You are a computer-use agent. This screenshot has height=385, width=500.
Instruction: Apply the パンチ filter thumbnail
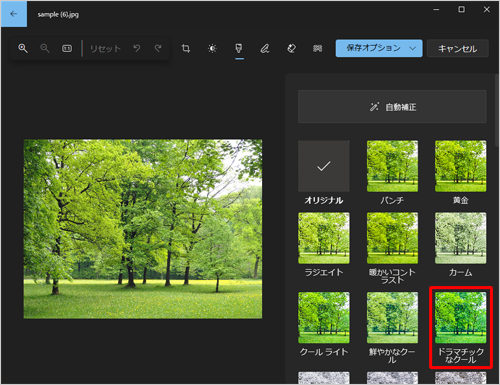[392, 166]
